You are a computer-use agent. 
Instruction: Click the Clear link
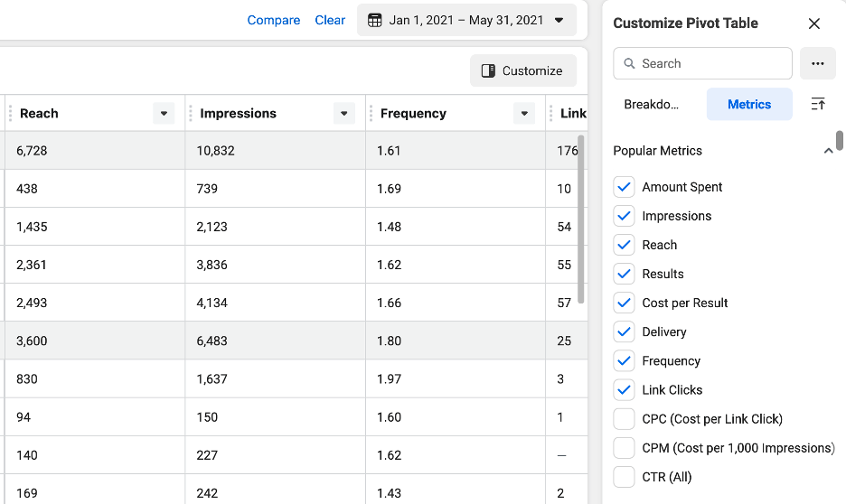pos(330,20)
